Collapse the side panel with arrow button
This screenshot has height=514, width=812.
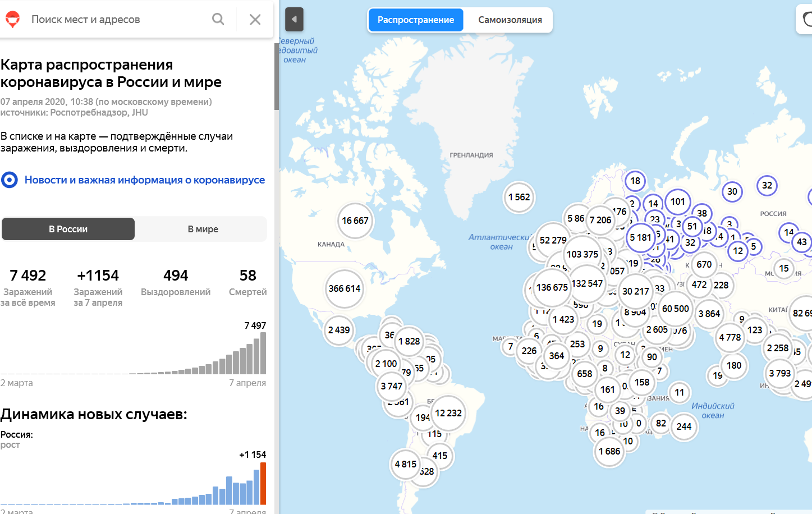[294, 20]
